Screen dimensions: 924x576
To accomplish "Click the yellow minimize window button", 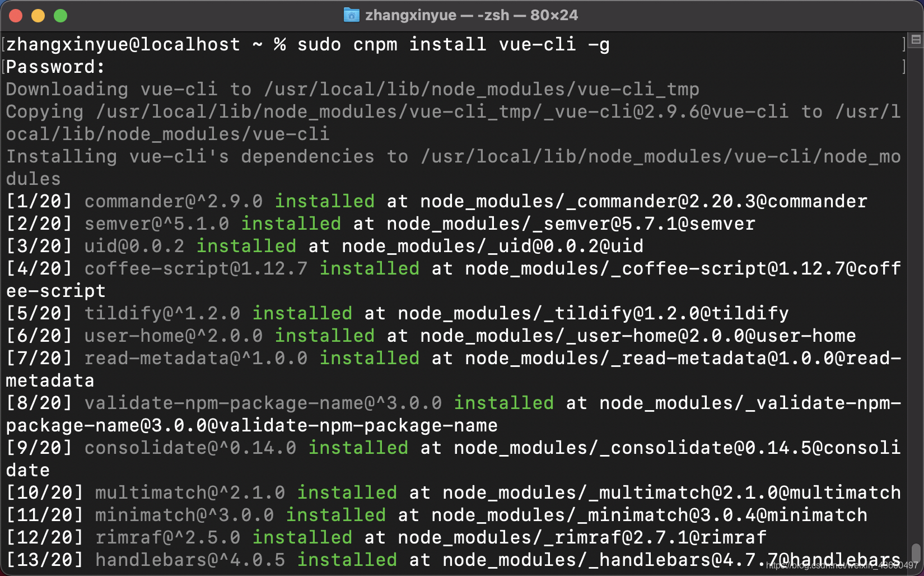I will click(38, 16).
